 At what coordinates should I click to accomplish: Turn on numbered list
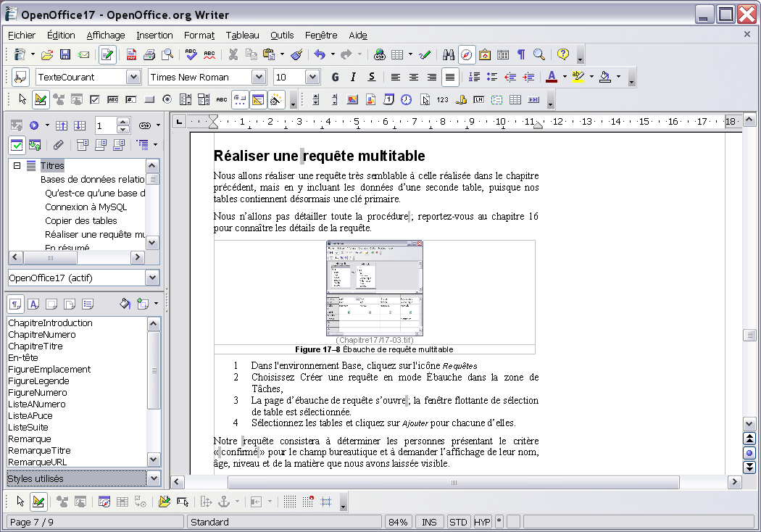[x=474, y=77]
